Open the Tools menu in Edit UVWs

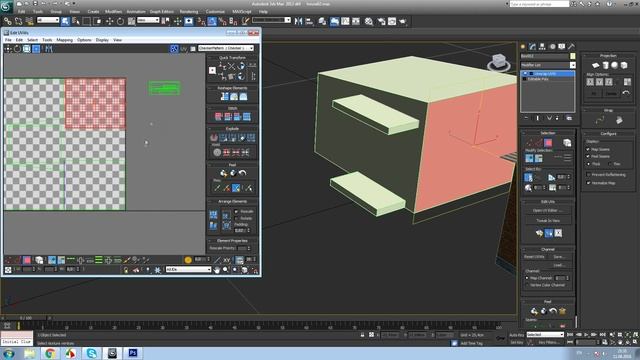pos(47,40)
